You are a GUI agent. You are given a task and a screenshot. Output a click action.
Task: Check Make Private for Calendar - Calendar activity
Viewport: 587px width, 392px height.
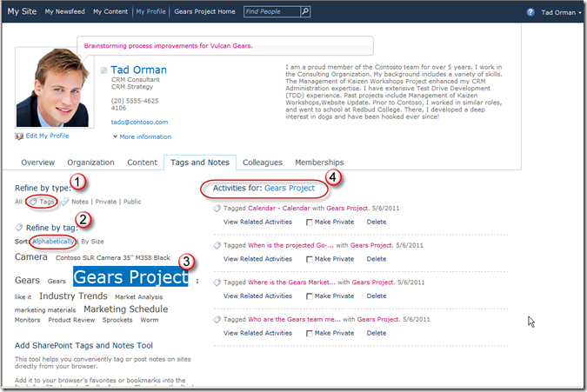(310, 223)
